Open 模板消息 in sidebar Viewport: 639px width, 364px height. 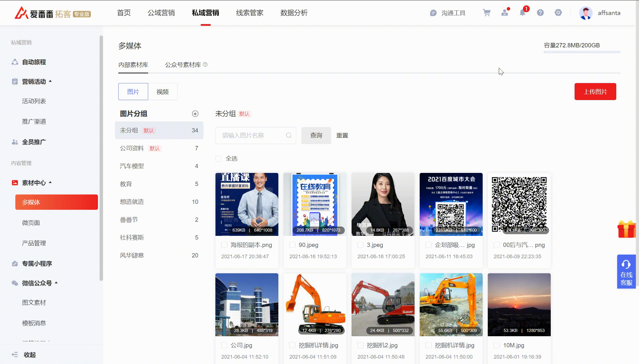34,323
